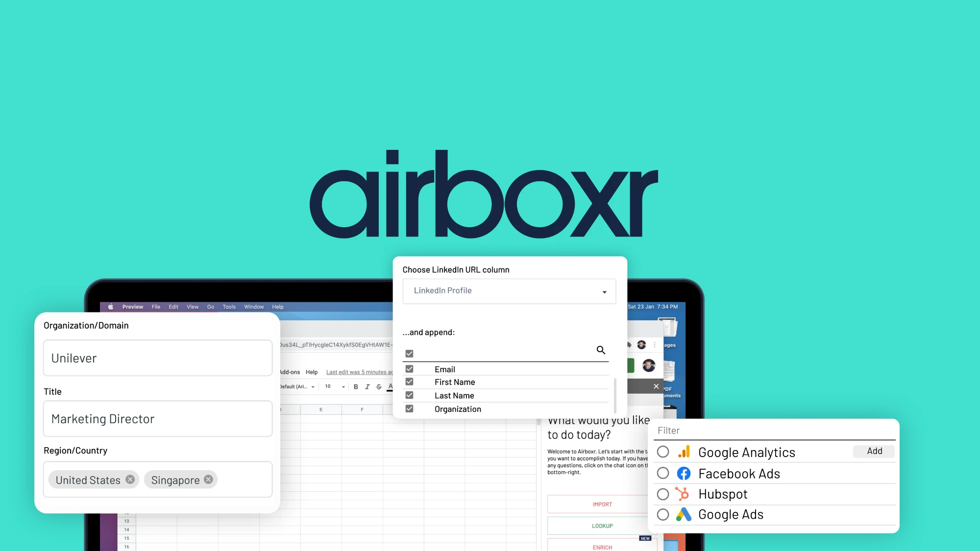980x551 pixels.
Task: Toggle the Organization checkbox in append list
Action: pyautogui.click(x=409, y=408)
